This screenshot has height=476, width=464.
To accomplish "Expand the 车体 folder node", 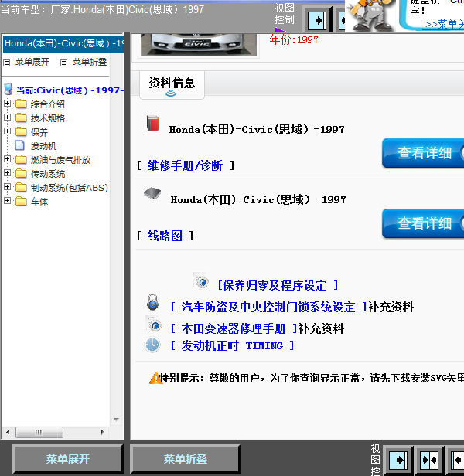I will point(7,201).
